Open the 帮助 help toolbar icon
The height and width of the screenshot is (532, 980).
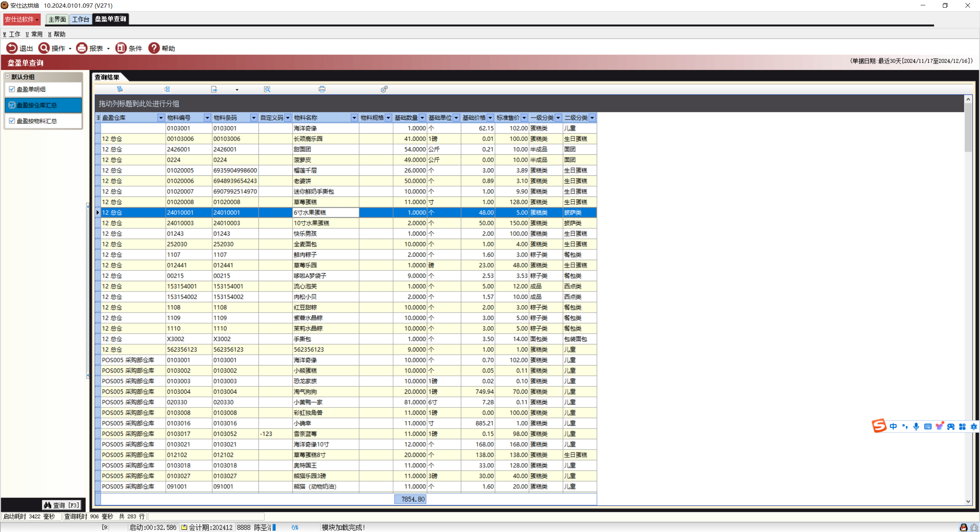[x=154, y=48]
